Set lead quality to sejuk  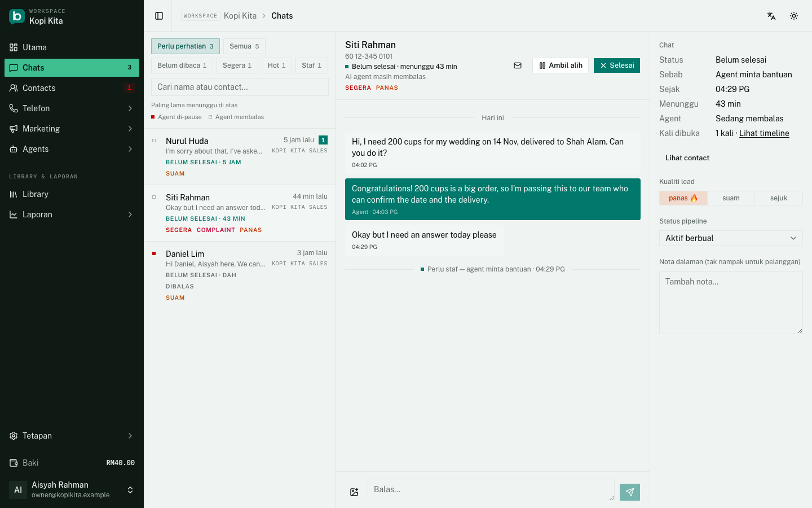click(x=779, y=198)
